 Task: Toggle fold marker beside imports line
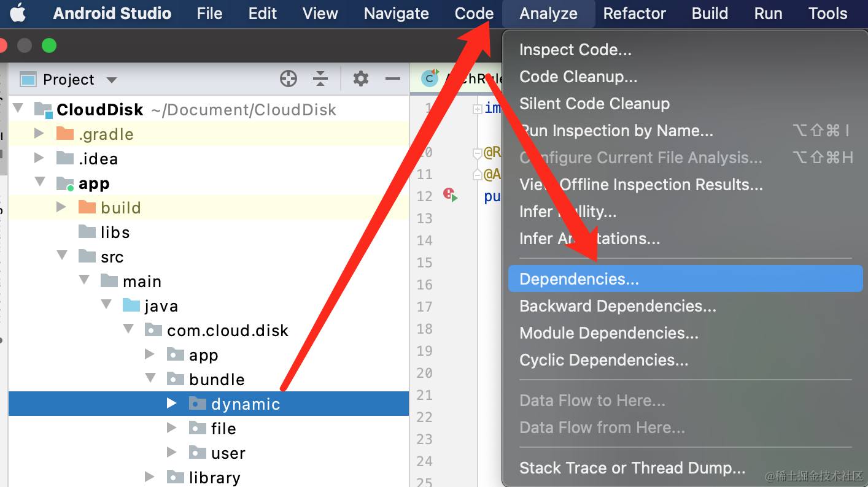(476, 109)
